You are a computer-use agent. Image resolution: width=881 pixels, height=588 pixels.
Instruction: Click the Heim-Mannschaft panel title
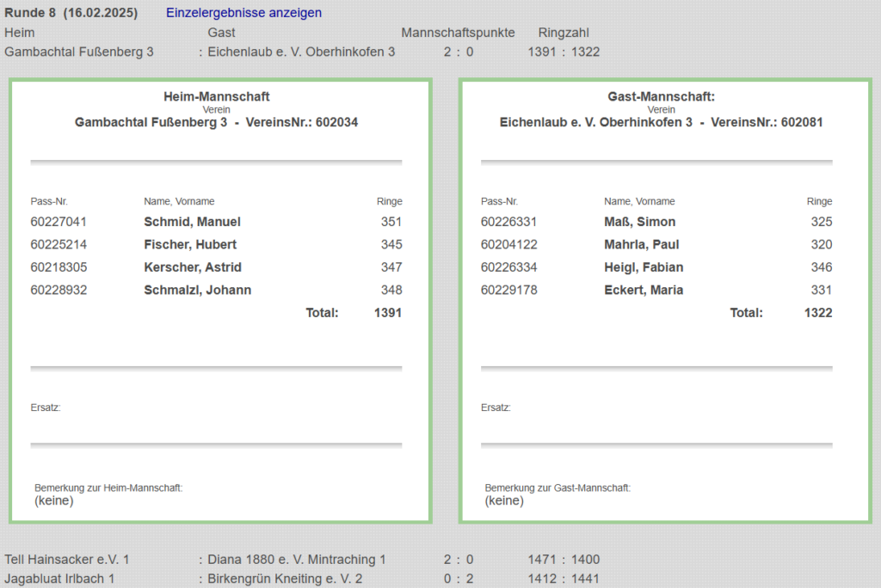click(x=217, y=97)
